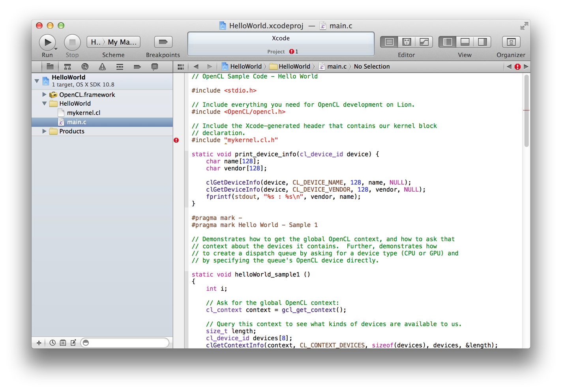Select mykernel.cl in the project navigator
Image resolution: width=562 pixels, height=392 pixels.
(x=83, y=113)
